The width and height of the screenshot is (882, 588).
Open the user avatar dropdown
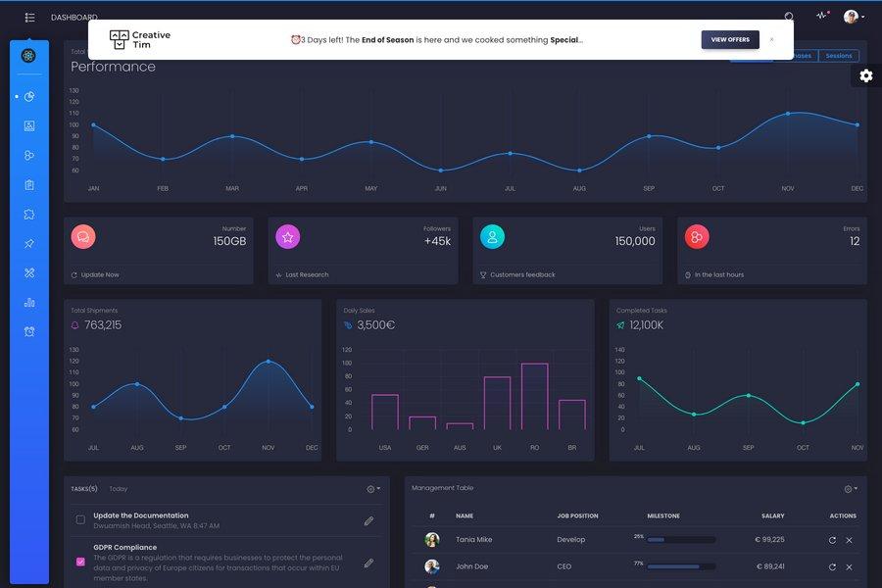[x=852, y=16]
